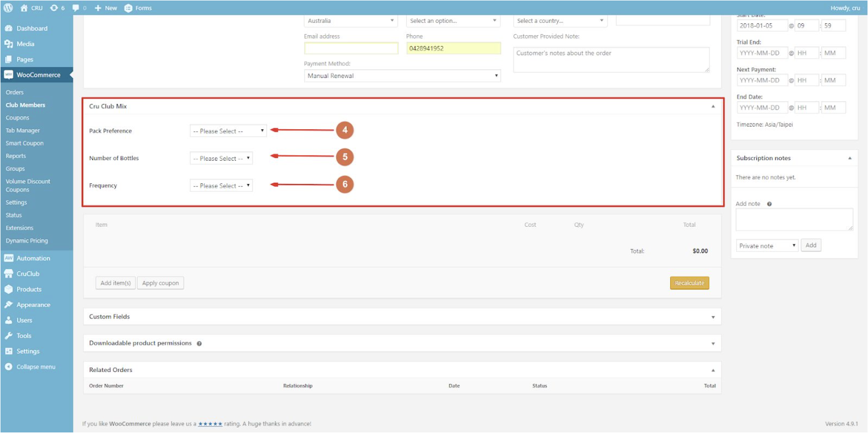Open the Select a country dropdown
The width and height of the screenshot is (868, 434).
point(560,21)
